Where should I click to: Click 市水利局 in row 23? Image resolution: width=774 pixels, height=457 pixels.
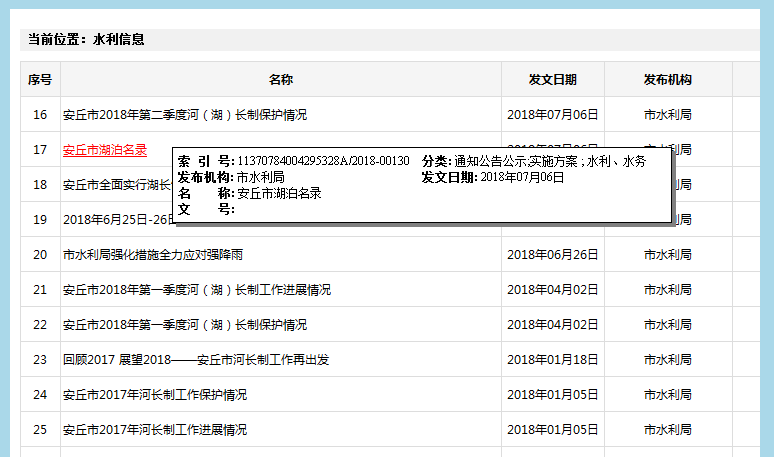point(668,360)
